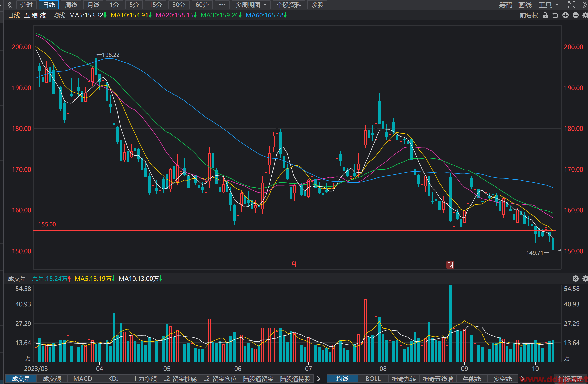Close the 成交量 volume sub-panel
This screenshot has width=588, height=384.
point(576,279)
